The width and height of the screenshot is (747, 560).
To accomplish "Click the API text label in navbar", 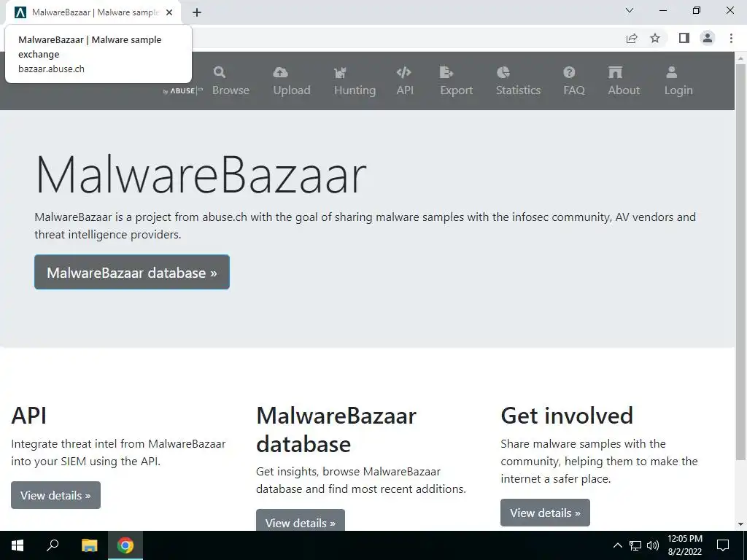I will click(405, 90).
